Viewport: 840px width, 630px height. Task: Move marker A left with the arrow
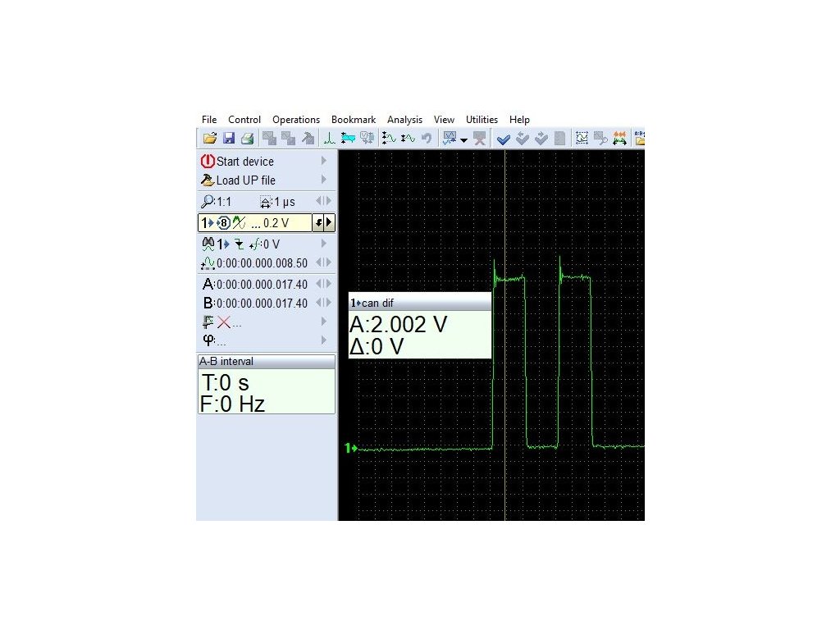(319, 283)
